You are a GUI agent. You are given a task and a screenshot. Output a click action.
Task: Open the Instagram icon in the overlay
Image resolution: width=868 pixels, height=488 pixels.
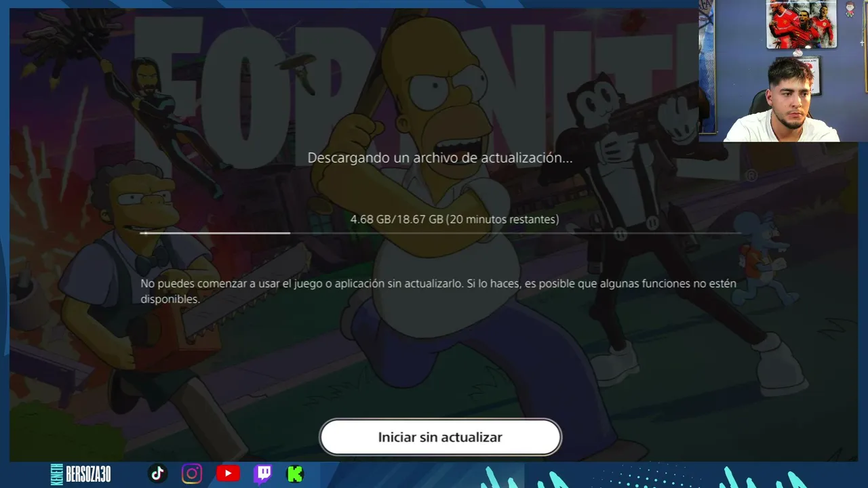point(192,473)
